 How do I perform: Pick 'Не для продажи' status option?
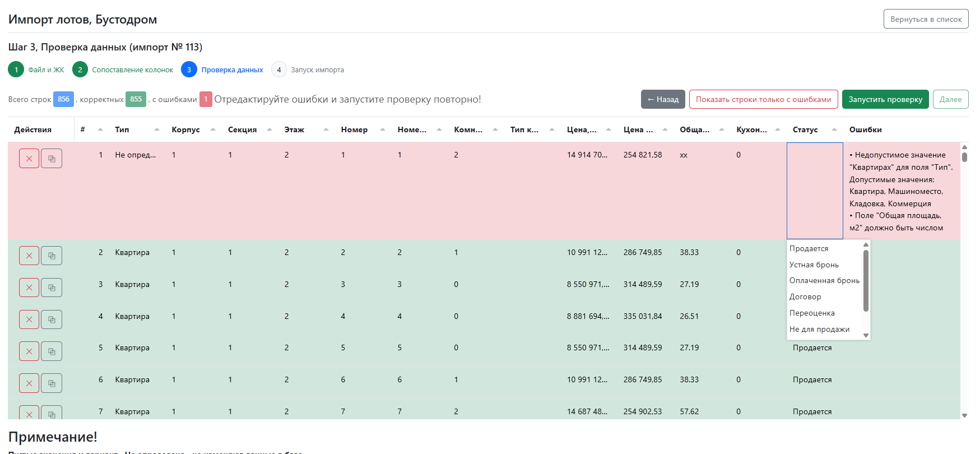[819, 329]
